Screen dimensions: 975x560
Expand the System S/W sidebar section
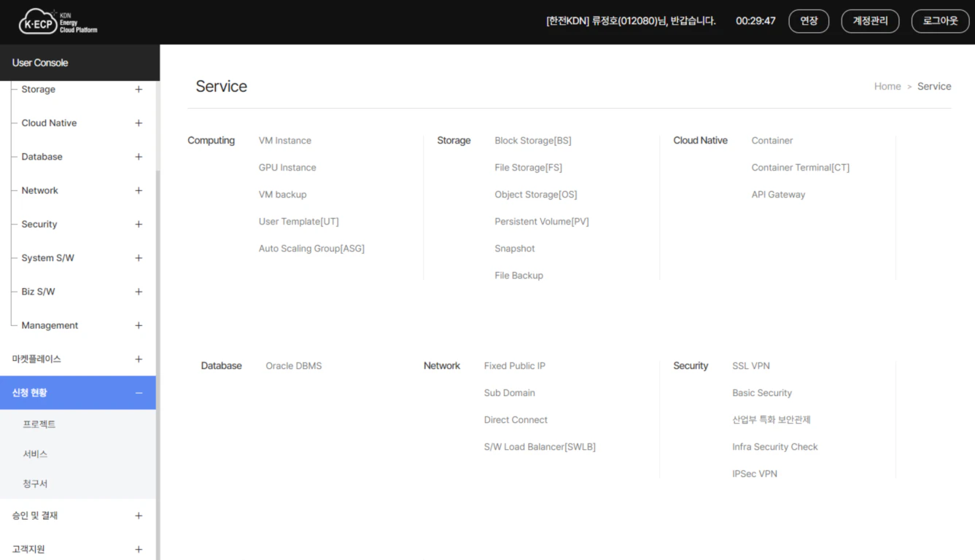139,258
